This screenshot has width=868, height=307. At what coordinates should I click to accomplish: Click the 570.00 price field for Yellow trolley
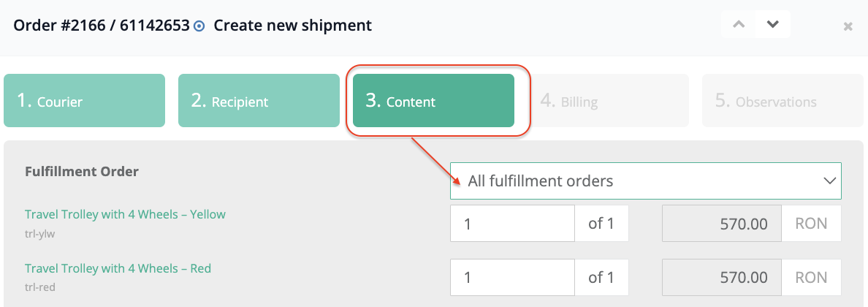click(x=722, y=224)
